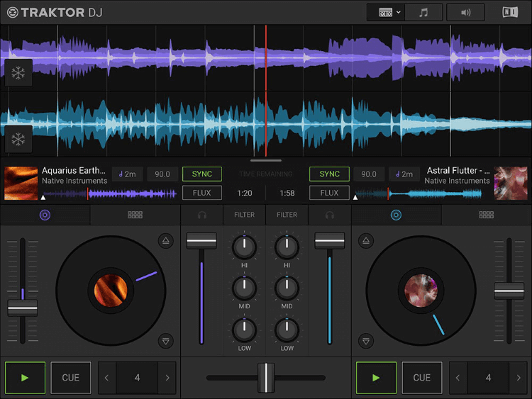The height and width of the screenshot is (399, 532).
Task: Enable FLUX mode on right deck
Action: pyautogui.click(x=329, y=193)
